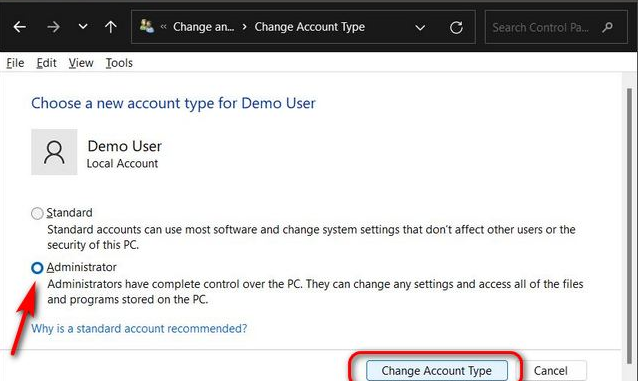
Task: Click the search magnifier icon
Action: click(607, 27)
